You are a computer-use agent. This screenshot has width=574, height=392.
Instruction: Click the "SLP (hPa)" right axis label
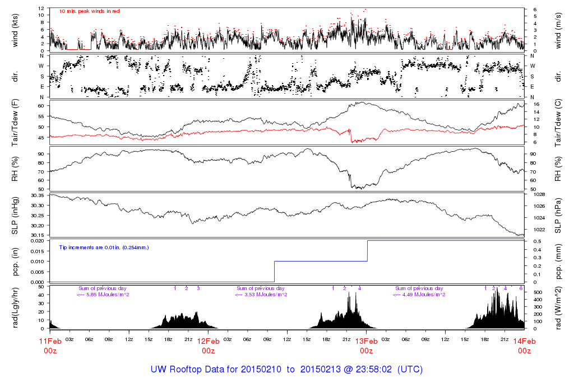click(559, 216)
